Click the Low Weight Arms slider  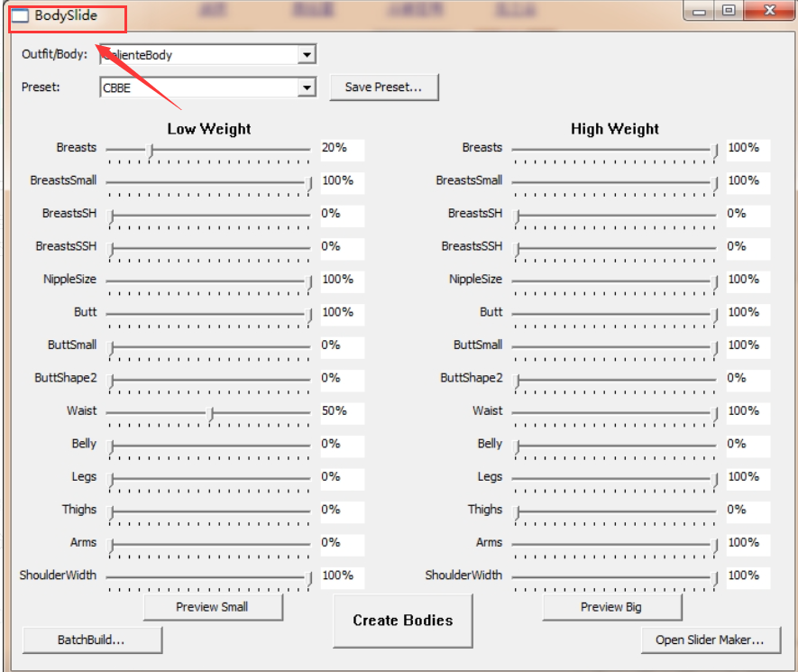208,547
